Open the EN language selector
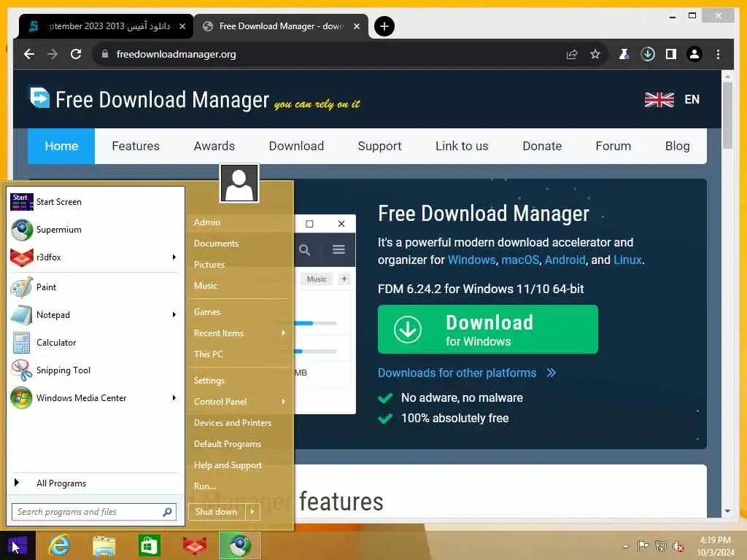 coord(672,99)
